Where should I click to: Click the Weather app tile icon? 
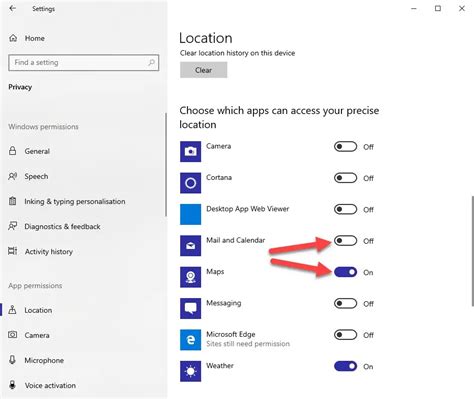[x=190, y=371]
